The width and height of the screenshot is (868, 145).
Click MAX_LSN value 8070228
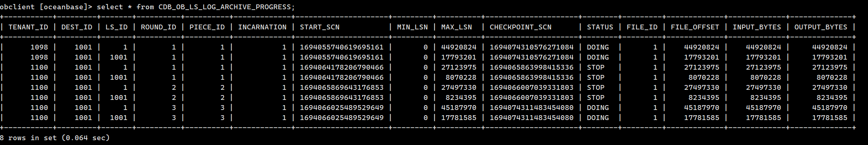pos(461,77)
